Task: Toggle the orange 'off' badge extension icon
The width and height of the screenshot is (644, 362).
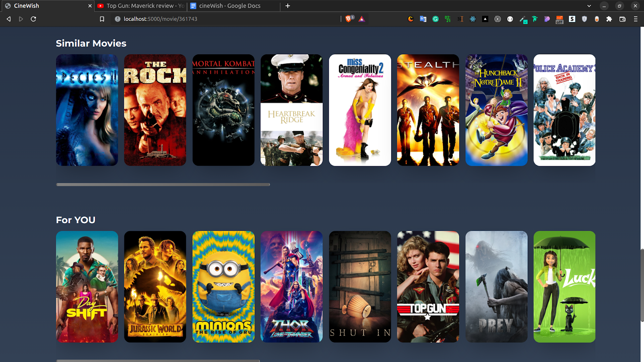Action: [559, 19]
